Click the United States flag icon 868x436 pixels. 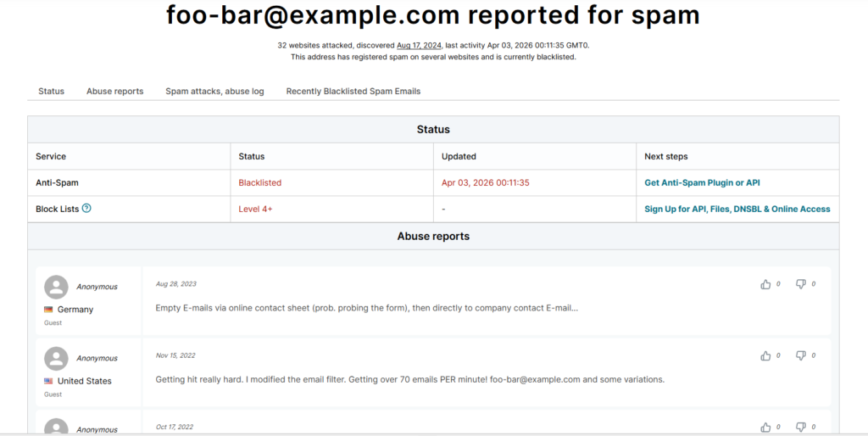pyautogui.click(x=48, y=381)
